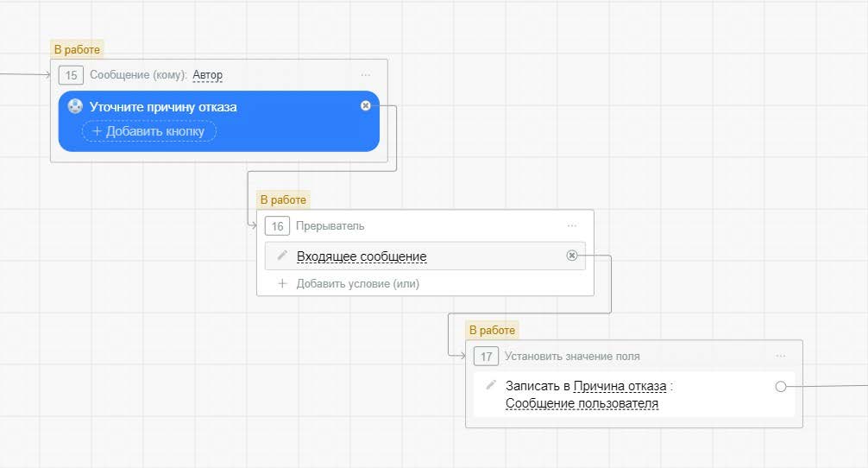This screenshot has width=868, height=468.
Task: Open the Автор recipient dropdown
Action: (x=207, y=75)
